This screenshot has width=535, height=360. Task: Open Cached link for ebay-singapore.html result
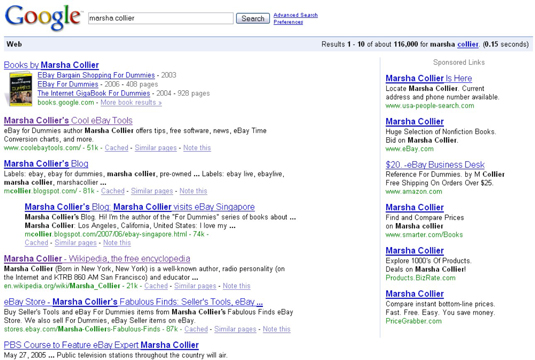36,243
